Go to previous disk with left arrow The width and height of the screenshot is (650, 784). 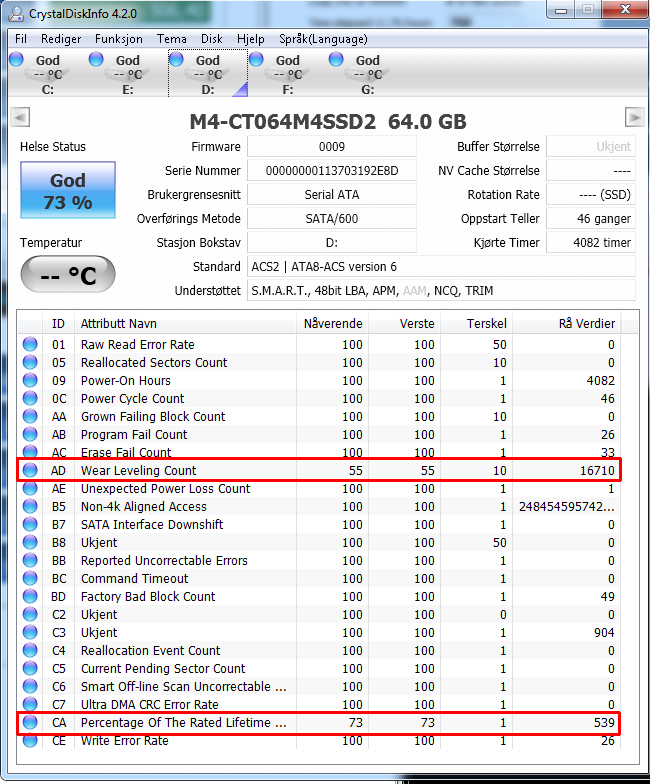point(20,118)
